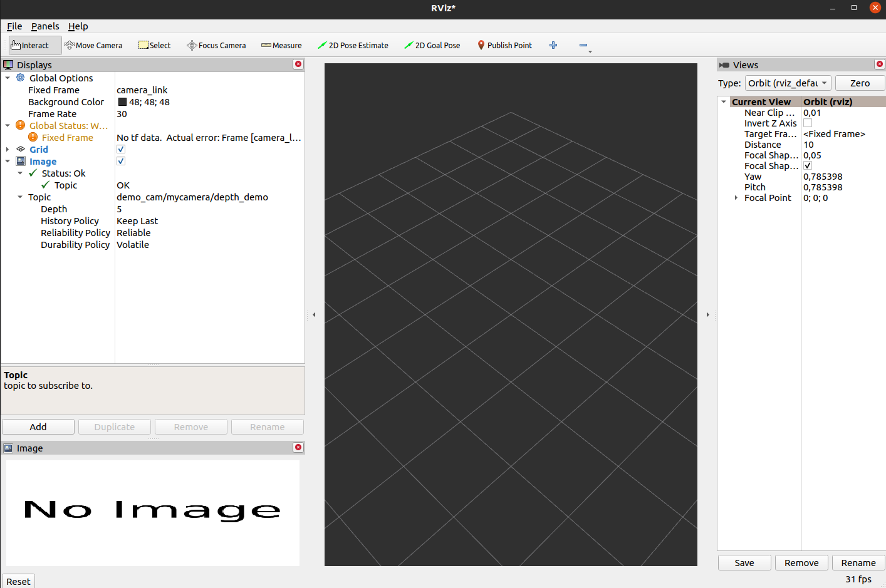Open the File menu

pyautogui.click(x=14, y=26)
